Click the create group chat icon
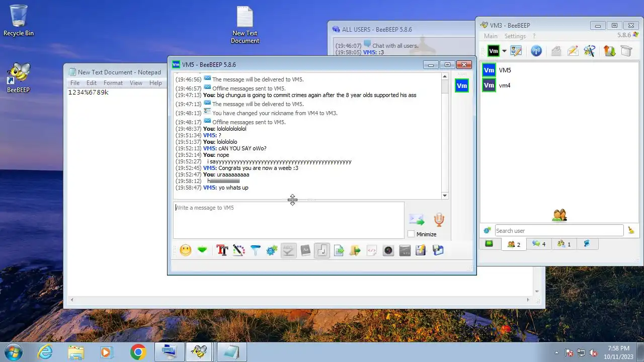644x362 pixels. pos(590,51)
